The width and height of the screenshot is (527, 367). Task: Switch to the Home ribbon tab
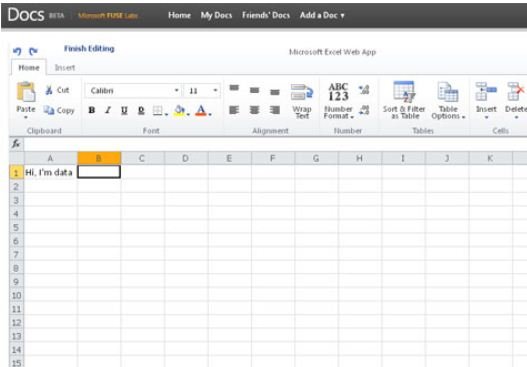pyautogui.click(x=29, y=68)
